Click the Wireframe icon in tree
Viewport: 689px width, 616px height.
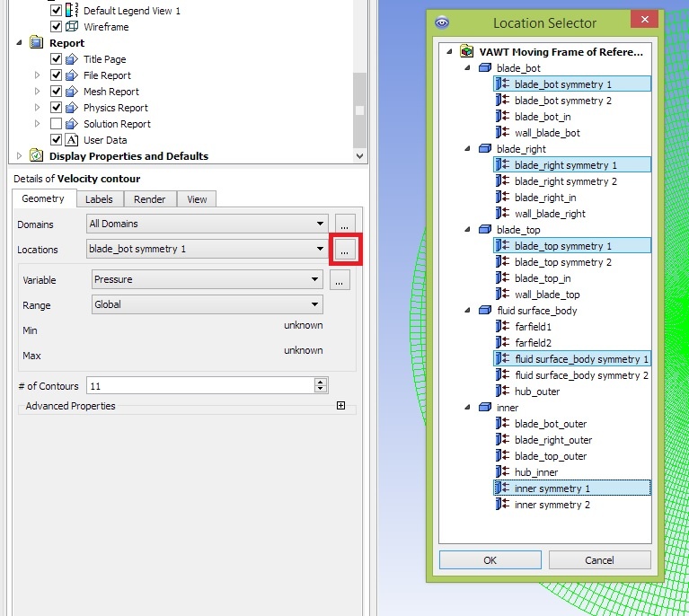[72, 26]
